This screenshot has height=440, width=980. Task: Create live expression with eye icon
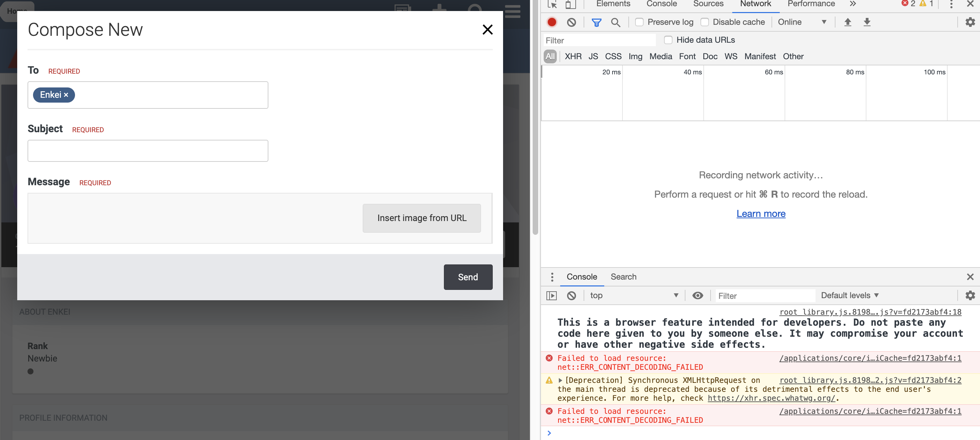pyautogui.click(x=697, y=295)
